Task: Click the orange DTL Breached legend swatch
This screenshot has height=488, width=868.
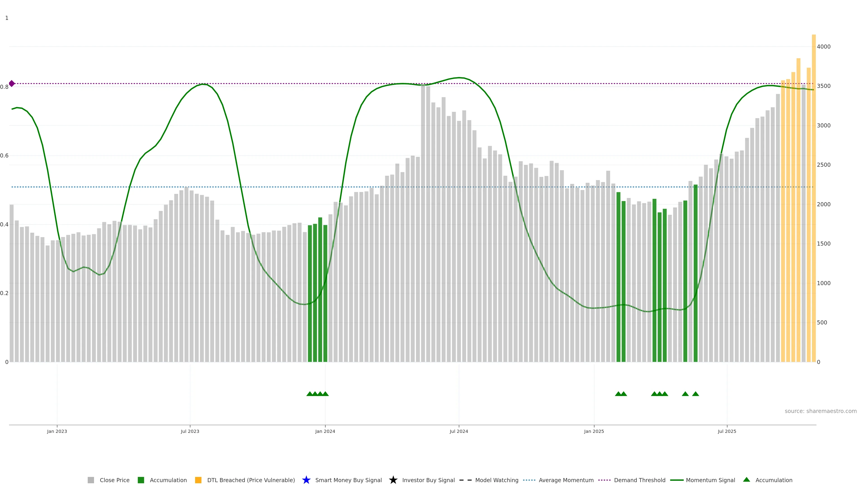Action: pyautogui.click(x=198, y=480)
